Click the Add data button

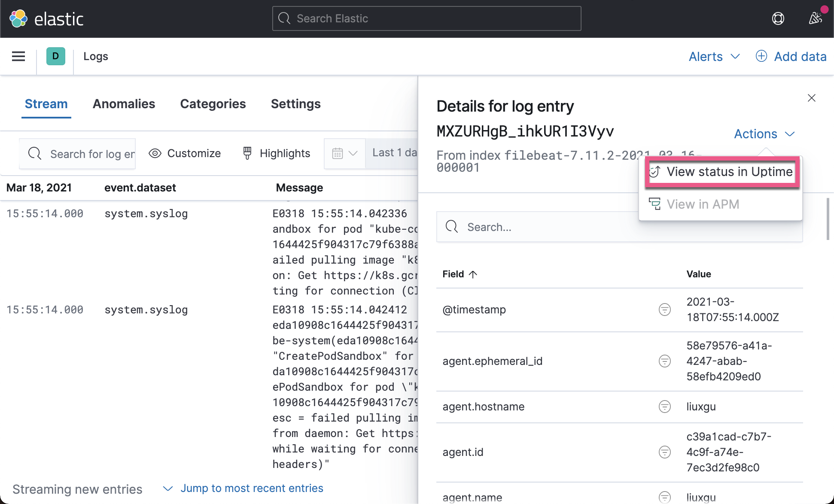coord(791,56)
